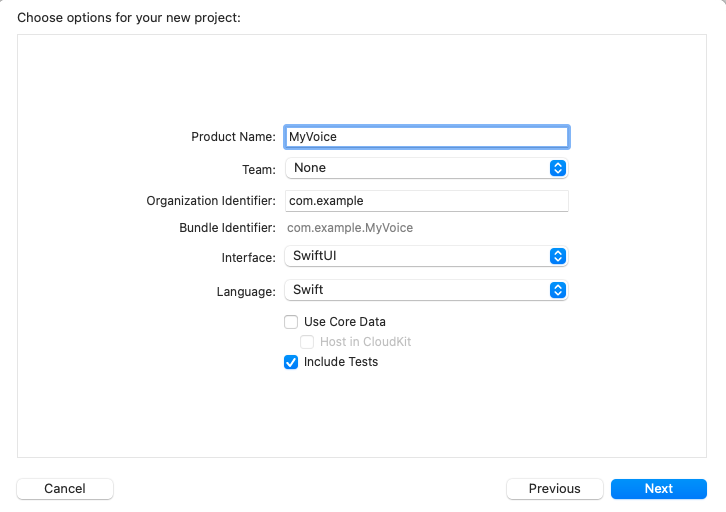Screen dimensions: 726x512
Task: Click the Bundle Identifier value com.example.MyVoice
Action: click(350, 228)
